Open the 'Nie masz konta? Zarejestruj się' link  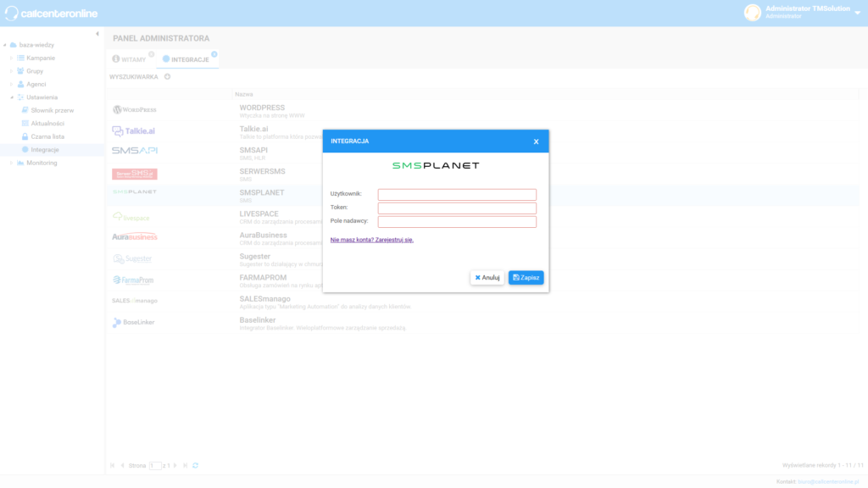[x=371, y=240]
